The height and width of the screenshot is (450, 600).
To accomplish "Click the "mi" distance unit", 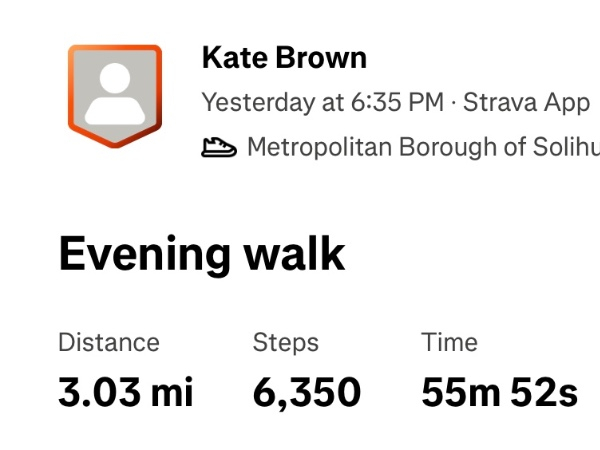I will pos(172,393).
